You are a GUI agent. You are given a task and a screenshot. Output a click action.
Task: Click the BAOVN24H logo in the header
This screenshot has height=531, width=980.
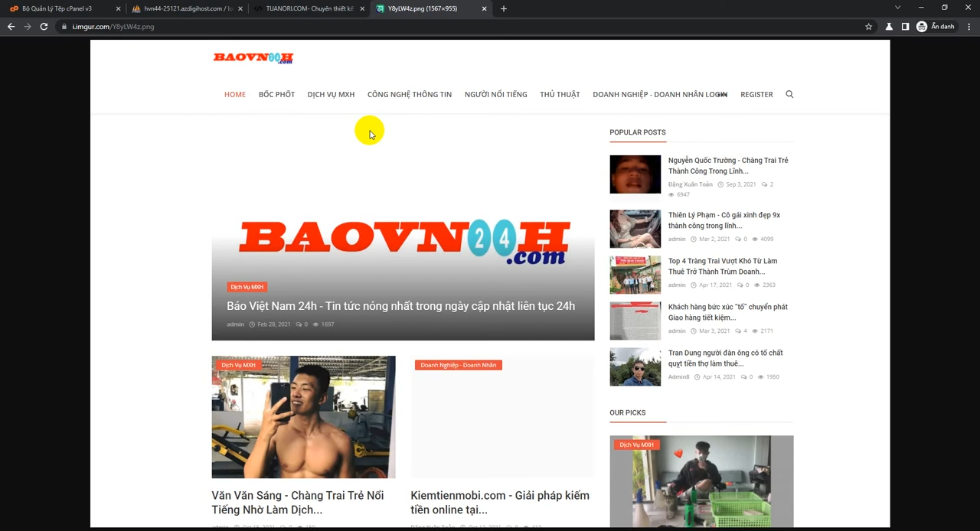click(253, 57)
